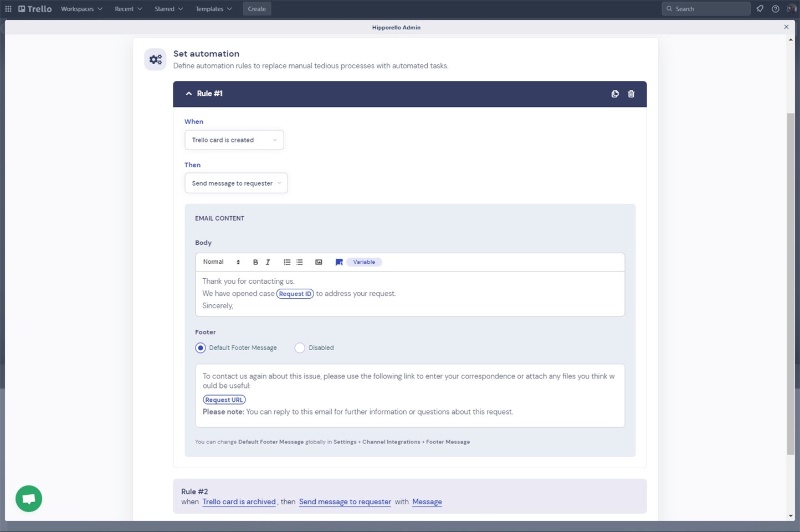Viewport: 800px width, 532px height.
Task: Select the Default Footer Message option
Action: pyautogui.click(x=201, y=348)
